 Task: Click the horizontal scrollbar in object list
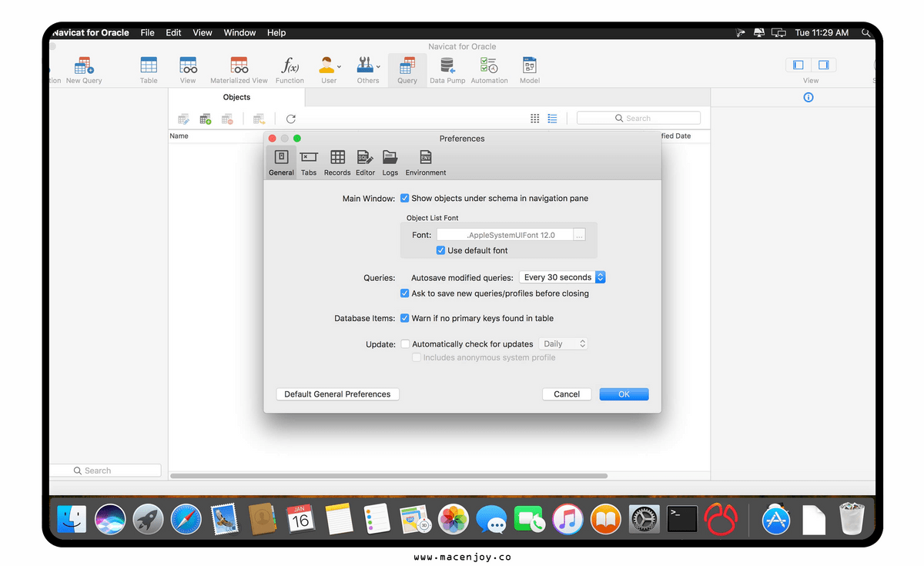click(388, 476)
